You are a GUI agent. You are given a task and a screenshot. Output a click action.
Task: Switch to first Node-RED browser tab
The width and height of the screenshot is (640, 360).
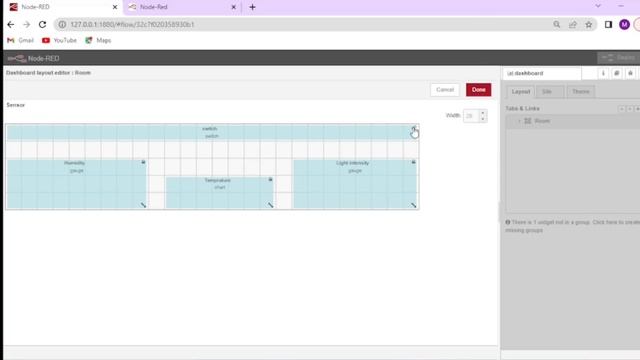[x=63, y=7]
